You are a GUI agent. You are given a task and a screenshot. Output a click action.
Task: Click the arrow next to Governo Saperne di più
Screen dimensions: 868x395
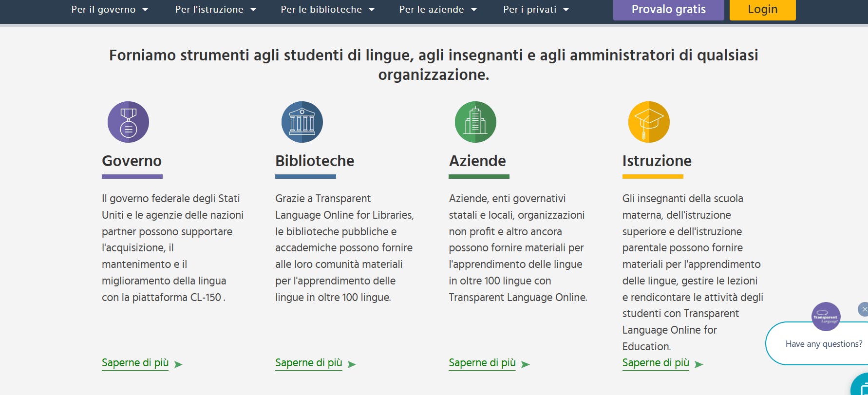coord(178,364)
